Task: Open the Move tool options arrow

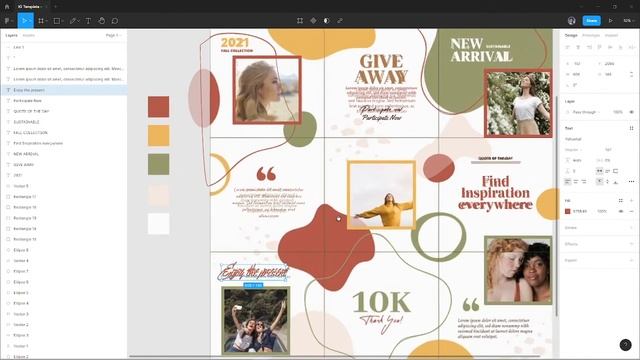Action: [x=31, y=20]
